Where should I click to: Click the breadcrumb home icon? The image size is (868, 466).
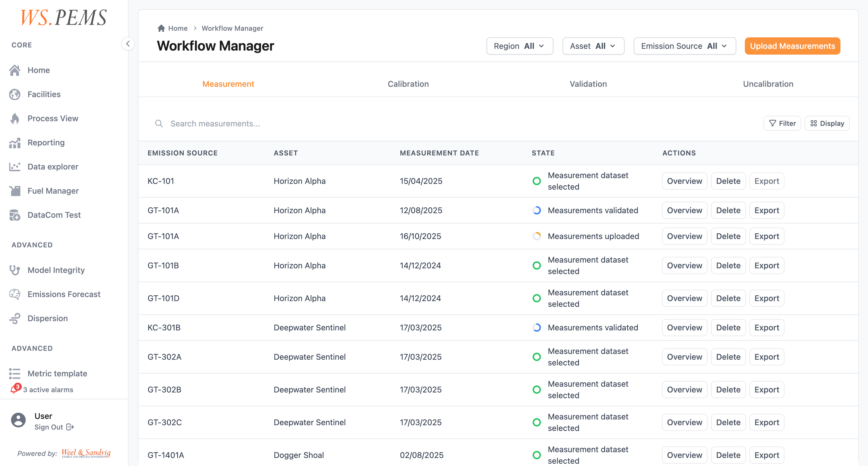pyautogui.click(x=161, y=28)
